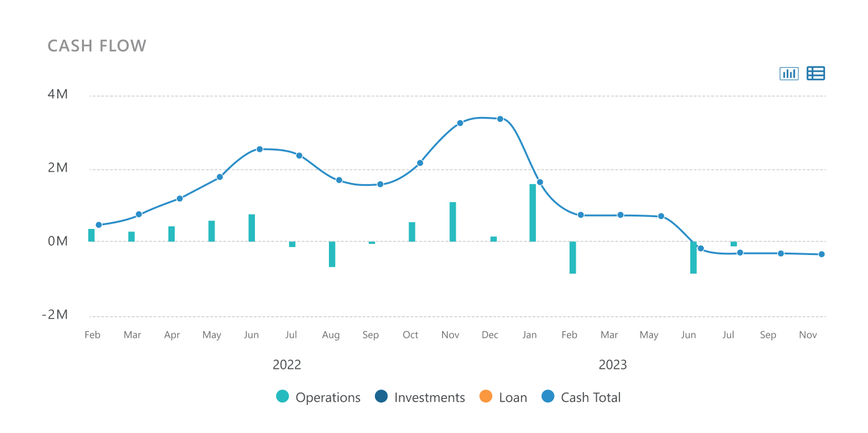Click the Operations bar for Oct 2022
Viewport: 868px width, 433px height.
(412, 232)
